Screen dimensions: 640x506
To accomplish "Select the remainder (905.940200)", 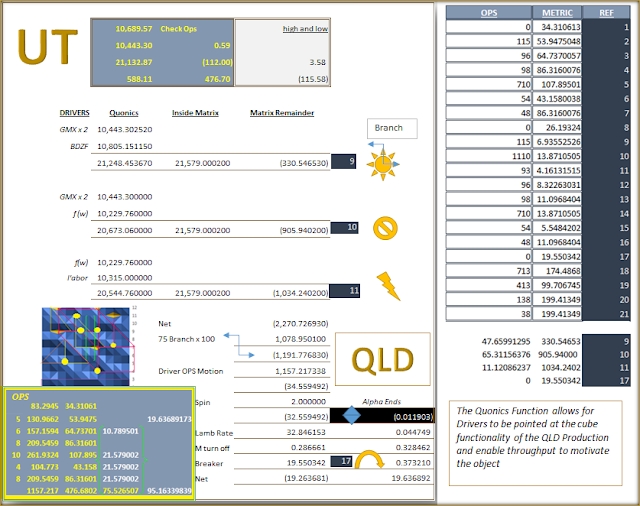I will [x=304, y=230].
